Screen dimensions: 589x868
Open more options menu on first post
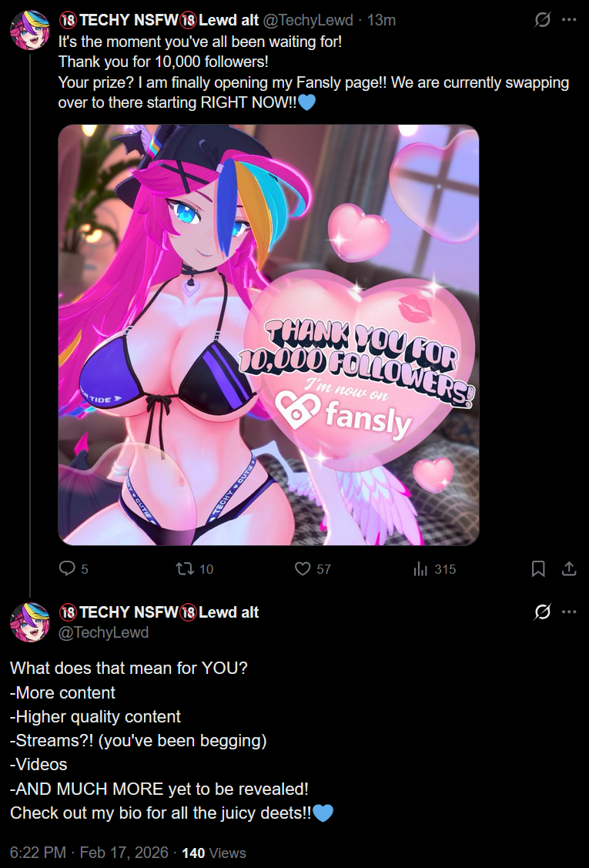pos(569,21)
